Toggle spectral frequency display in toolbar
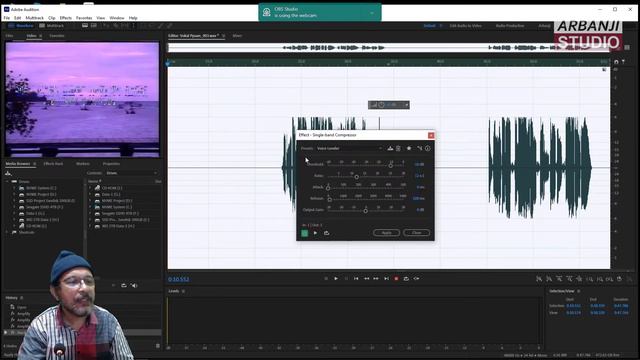Image resolution: width=640 pixels, height=360 pixels. (85, 26)
